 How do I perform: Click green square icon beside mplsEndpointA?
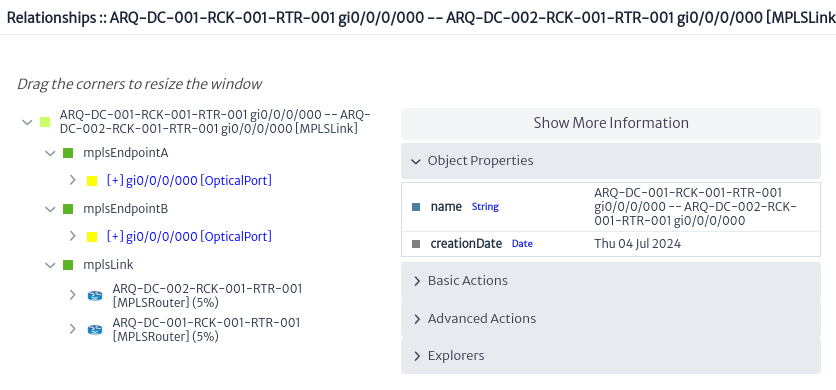tap(68, 153)
